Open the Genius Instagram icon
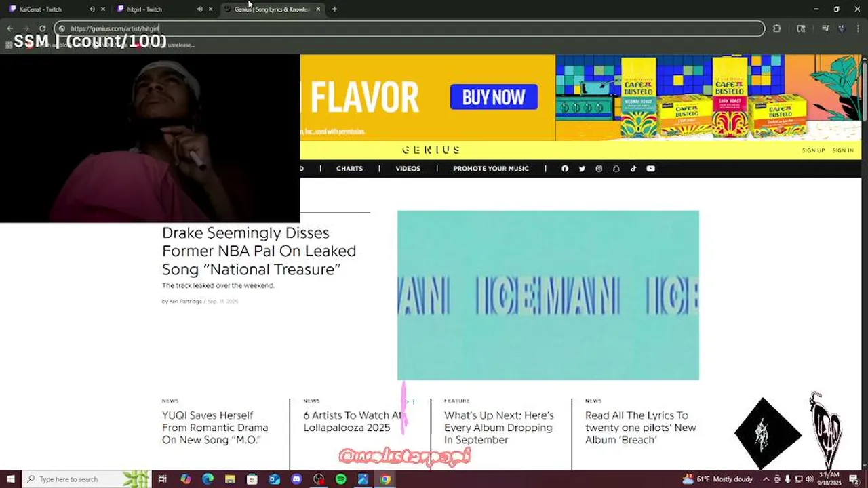Screen dimensions: 868x488 click(599, 169)
